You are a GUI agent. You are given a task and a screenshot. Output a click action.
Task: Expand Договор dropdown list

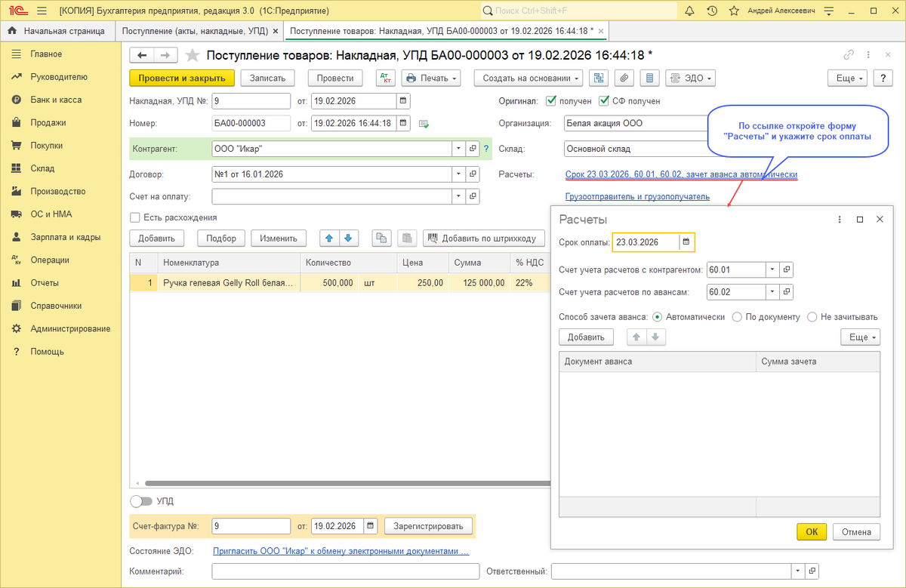click(x=459, y=174)
